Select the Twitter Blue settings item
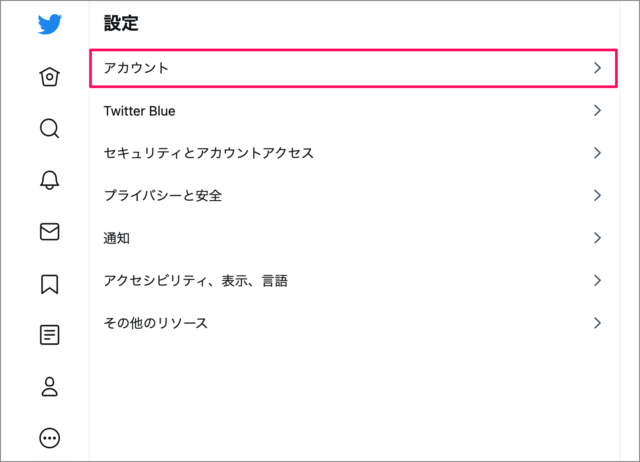640x462 pixels. [140, 110]
